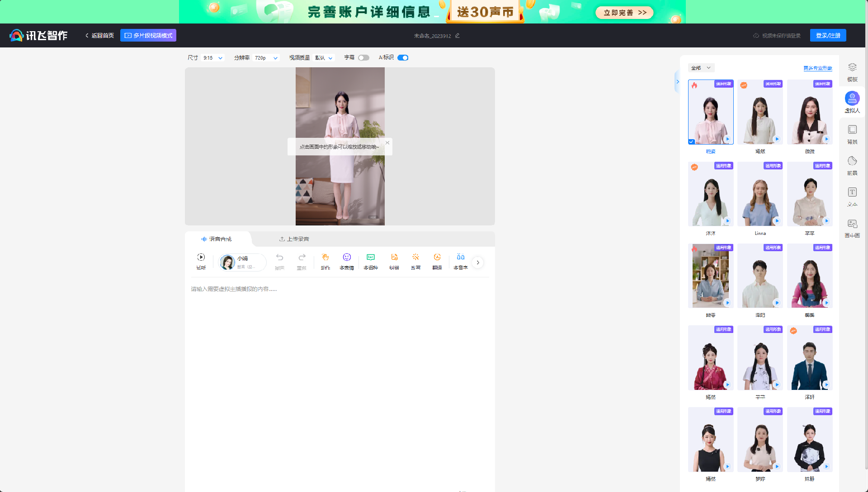Uncheck the 晓姿 avatar selection checkbox
Screen dimensions: 868x492
click(691, 141)
